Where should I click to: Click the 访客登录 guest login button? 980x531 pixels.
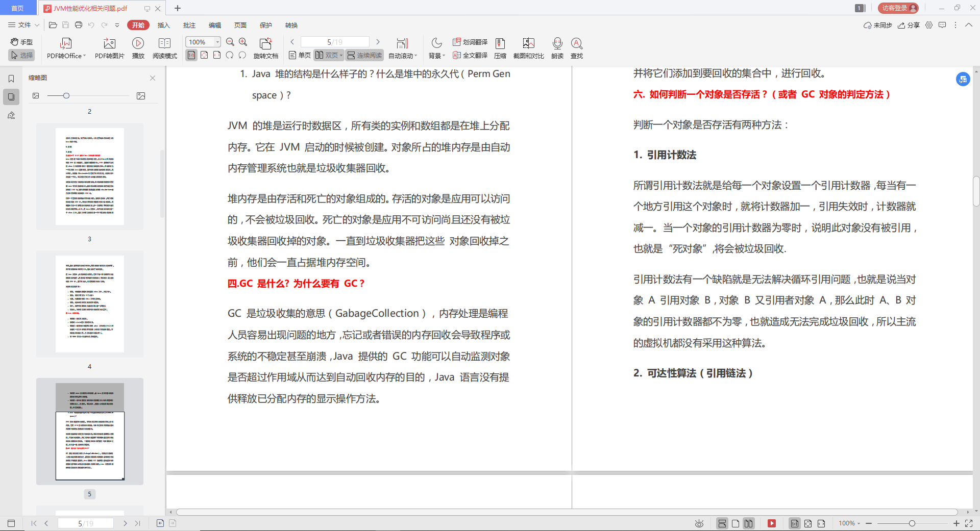pos(897,8)
